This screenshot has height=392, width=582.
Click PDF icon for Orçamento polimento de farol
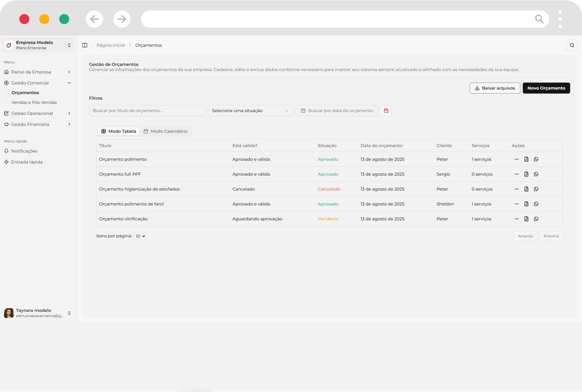pyautogui.click(x=526, y=204)
